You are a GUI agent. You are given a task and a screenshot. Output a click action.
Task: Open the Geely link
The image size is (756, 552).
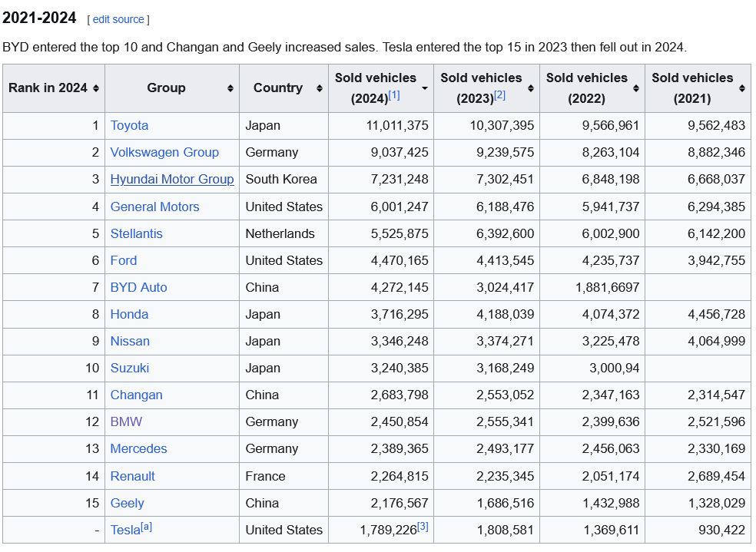(x=128, y=504)
